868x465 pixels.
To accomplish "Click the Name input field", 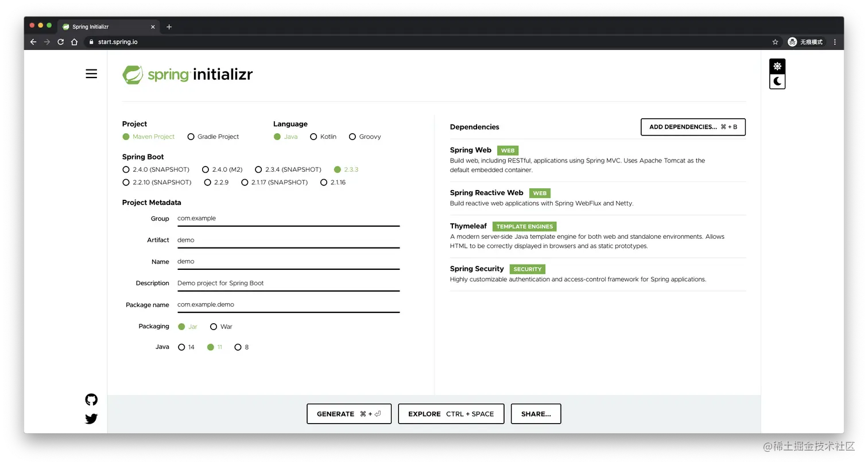I will 288,262.
